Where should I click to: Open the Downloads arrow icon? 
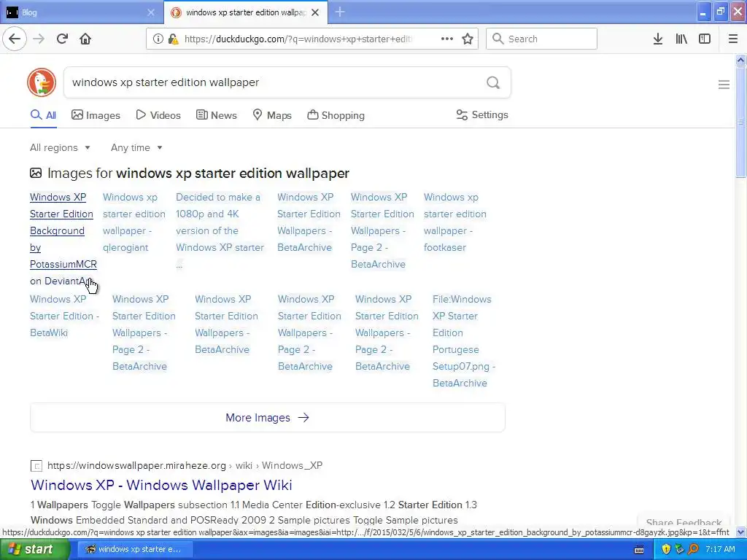[658, 39]
